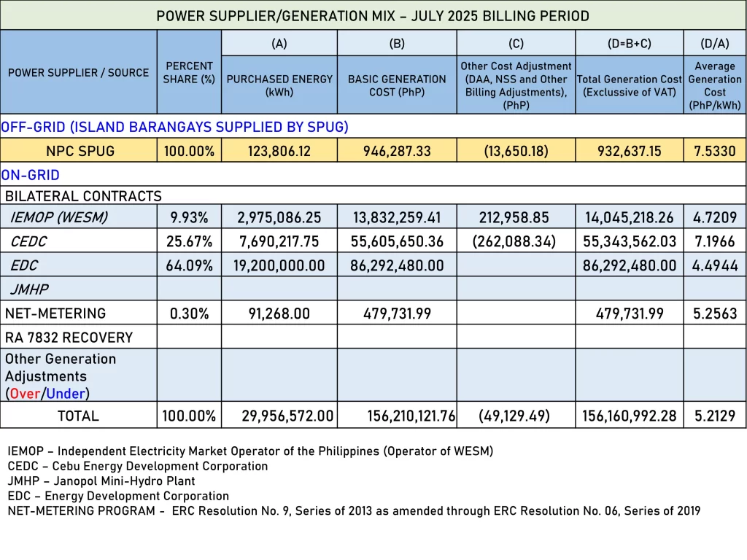Select the Average Generation Cost header cell
The height and width of the screenshot is (560, 747).
tap(715, 85)
